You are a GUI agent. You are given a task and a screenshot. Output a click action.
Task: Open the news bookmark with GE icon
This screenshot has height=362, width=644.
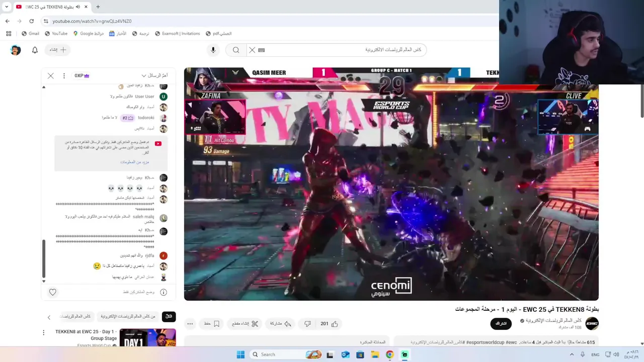tap(118, 34)
